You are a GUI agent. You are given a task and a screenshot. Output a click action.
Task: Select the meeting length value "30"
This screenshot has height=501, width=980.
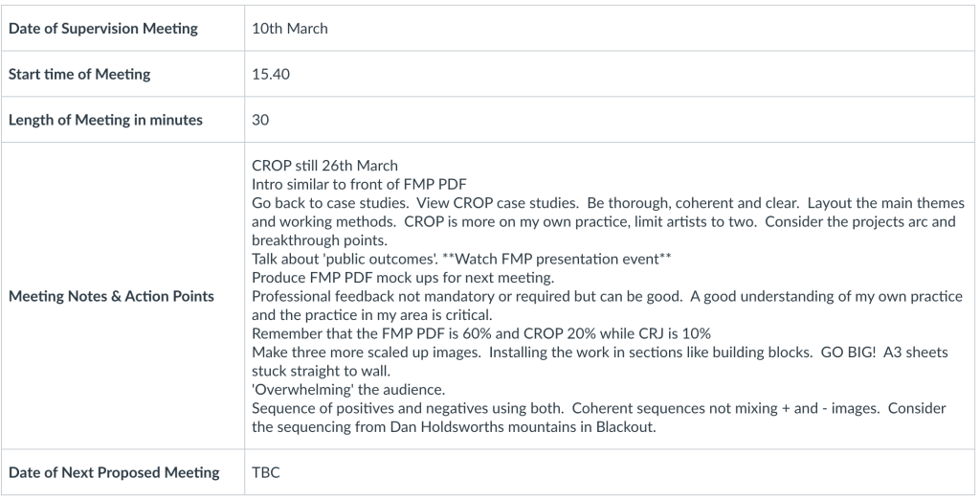pos(260,121)
